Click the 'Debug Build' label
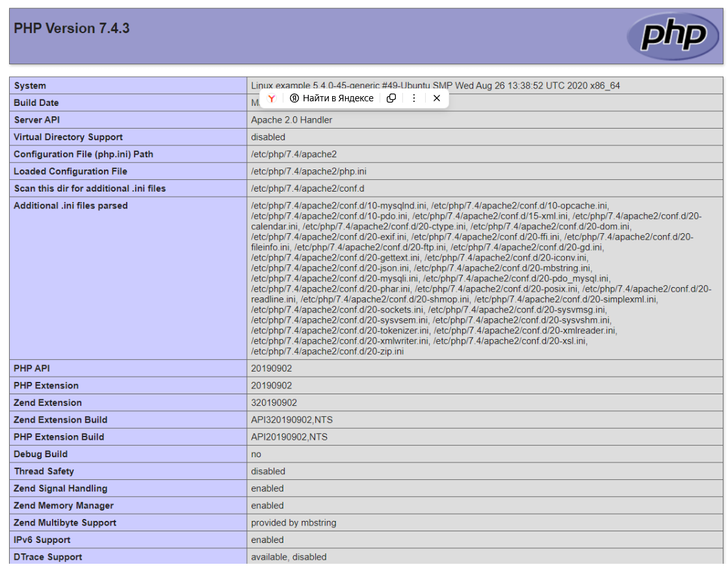The width and height of the screenshot is (728, 567). [x=41, y=455]
